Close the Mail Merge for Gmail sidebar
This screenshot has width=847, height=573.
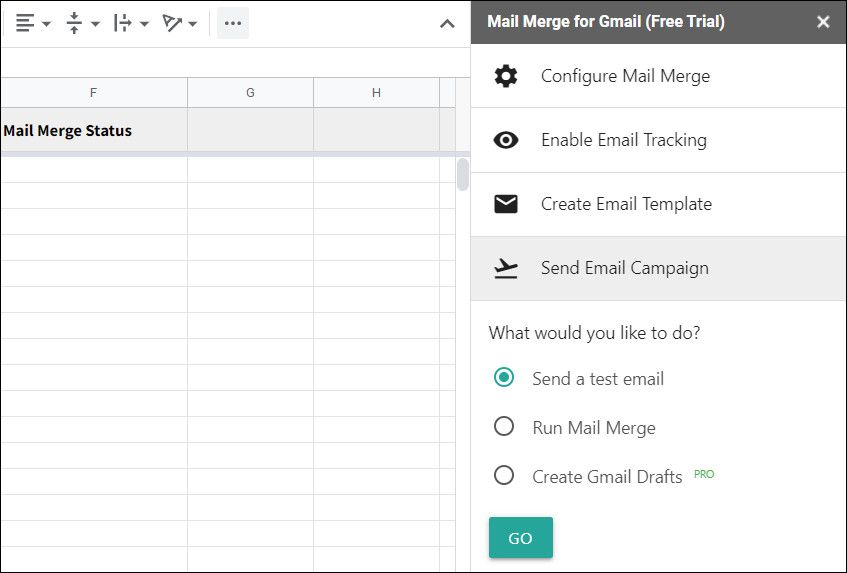pyautogui.click(x=823, y=22)
